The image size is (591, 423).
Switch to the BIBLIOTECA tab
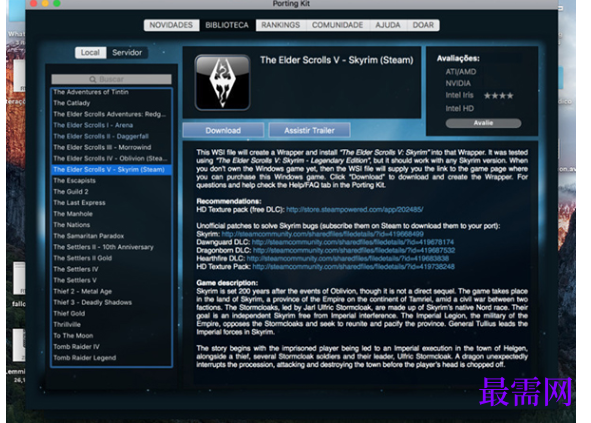coord(227,25)
